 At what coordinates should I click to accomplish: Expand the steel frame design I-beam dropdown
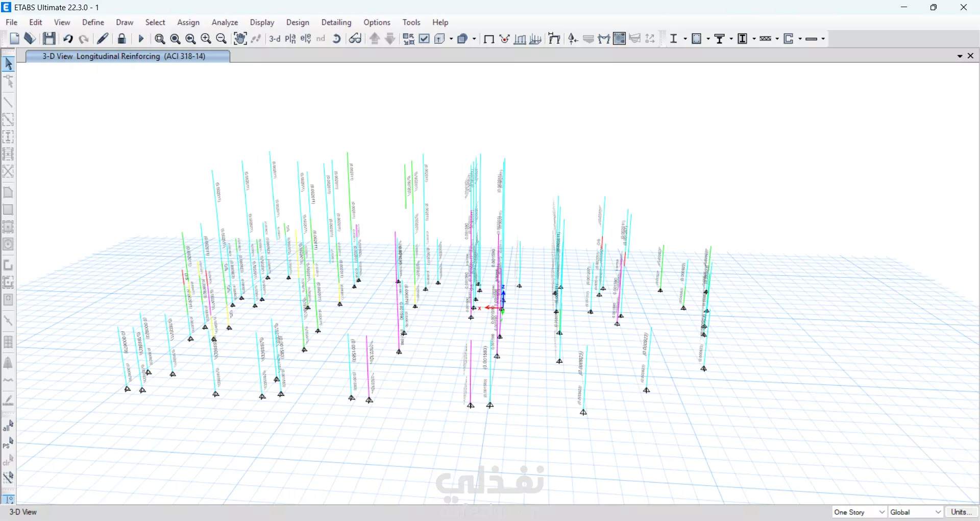click(x=685, y=39)
